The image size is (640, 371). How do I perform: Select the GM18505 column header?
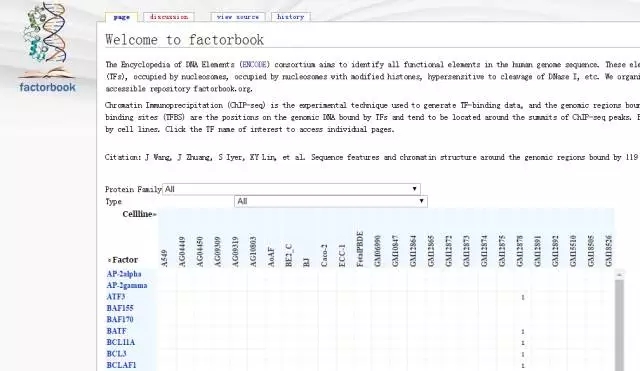[x=591, y=251]
